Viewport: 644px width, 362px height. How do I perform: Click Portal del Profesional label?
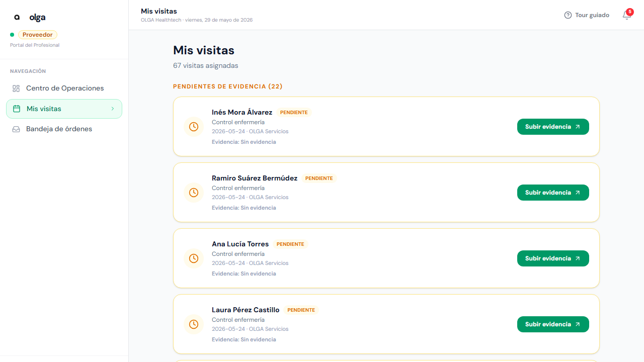pos(35,45)
